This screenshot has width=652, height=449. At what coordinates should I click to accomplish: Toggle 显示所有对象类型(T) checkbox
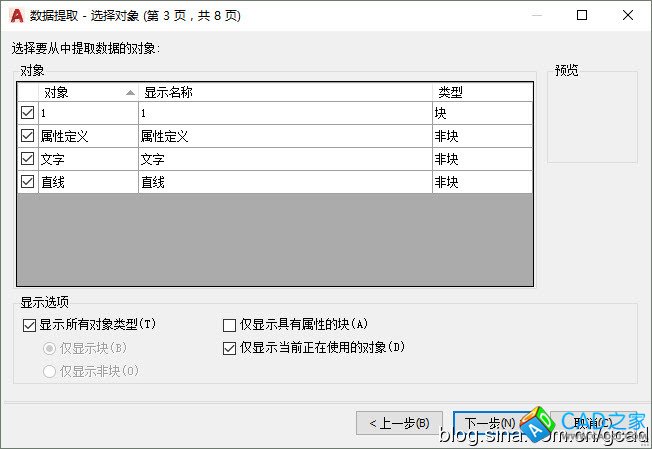(28, 325)
